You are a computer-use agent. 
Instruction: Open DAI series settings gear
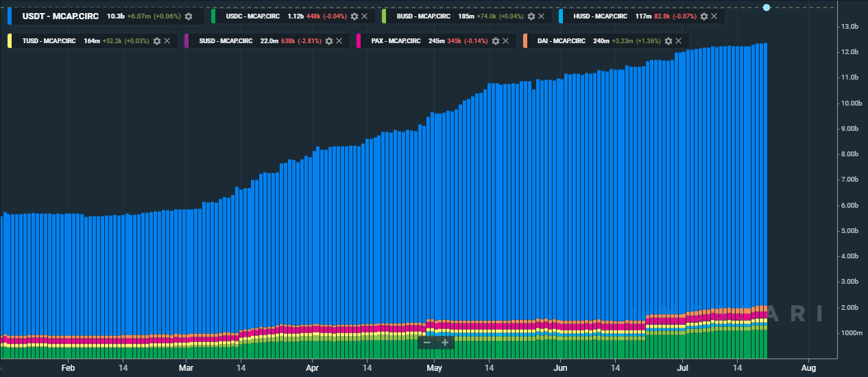670,41
